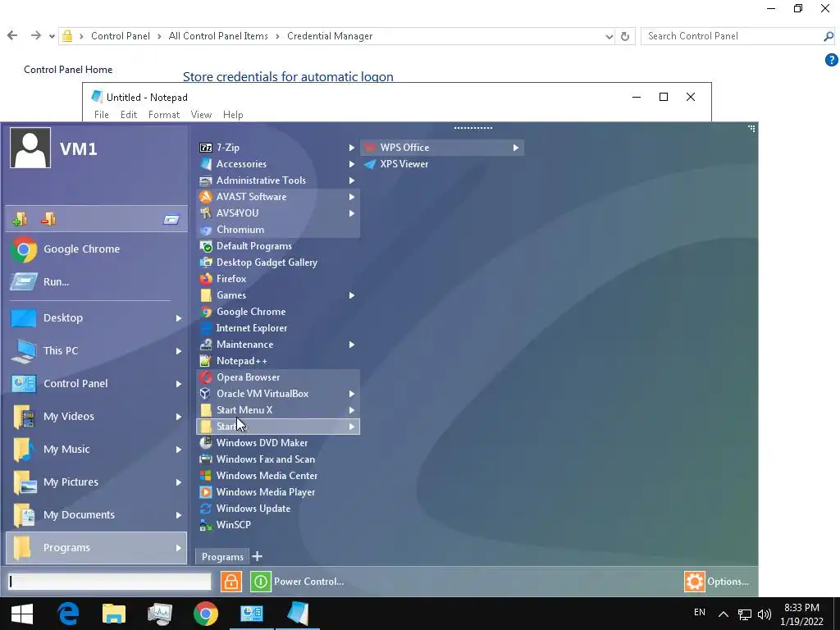Click the green power icon

[x=260, y=582]
